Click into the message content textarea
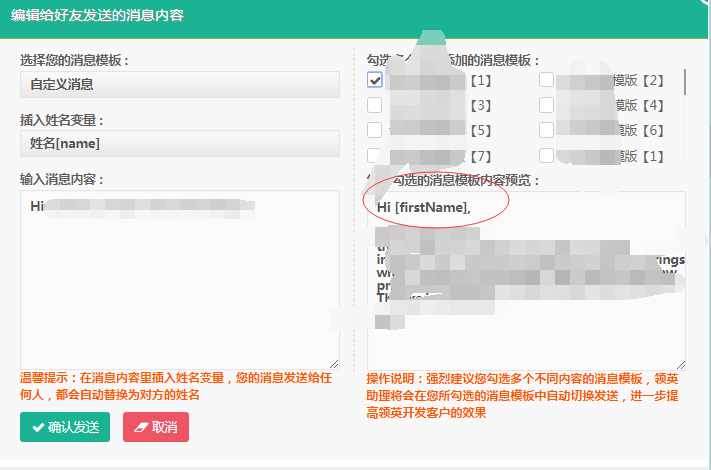Viewport: 711px width, 470px height. point(180,280)
